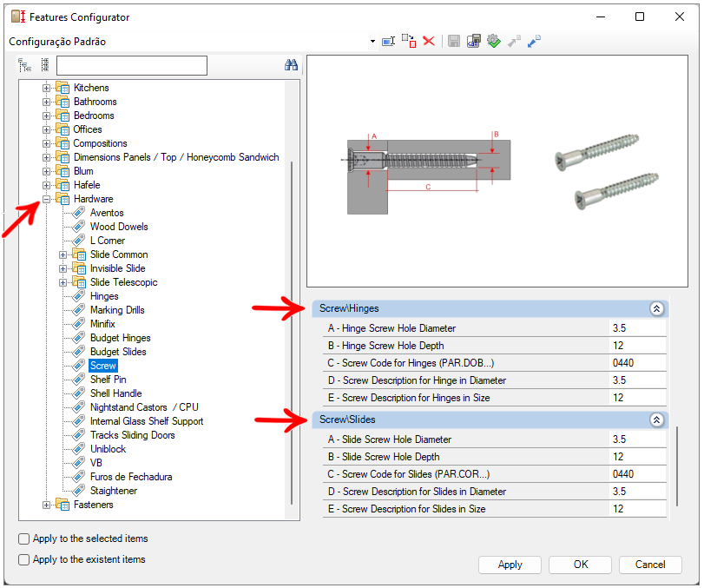704x588 pixels.
Task: Click the folder icon beside Blum
Action: pos(63,171)
